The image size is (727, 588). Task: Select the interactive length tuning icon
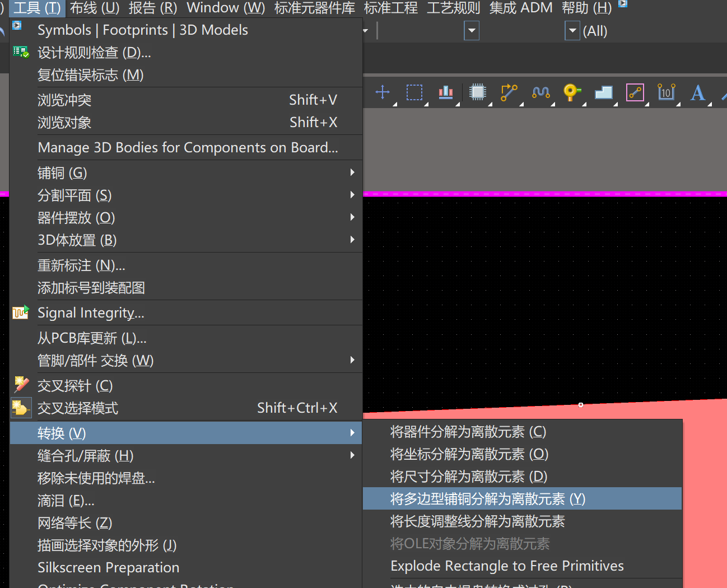pyautogui.click(x=540, y=92)
